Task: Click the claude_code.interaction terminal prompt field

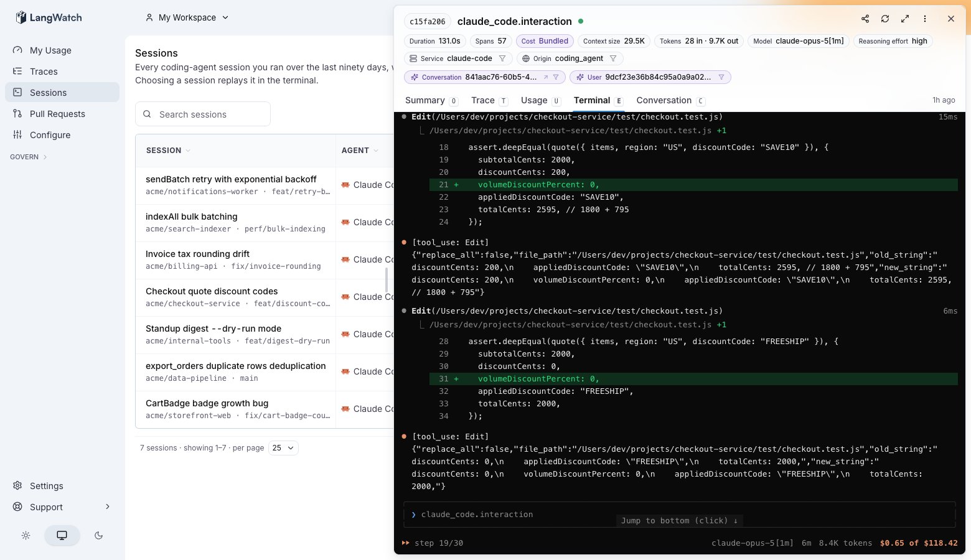Action: pyautogui.click(x=679, y=515)
